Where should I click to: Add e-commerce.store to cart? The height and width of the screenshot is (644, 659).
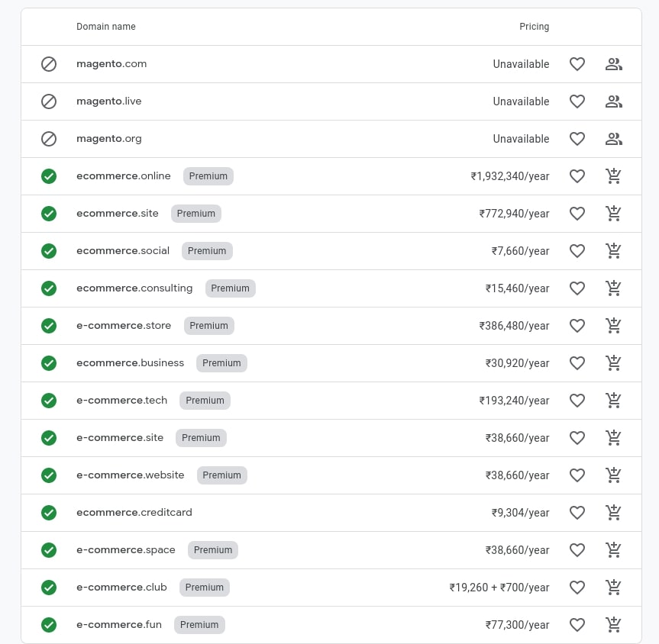point(614,326)
